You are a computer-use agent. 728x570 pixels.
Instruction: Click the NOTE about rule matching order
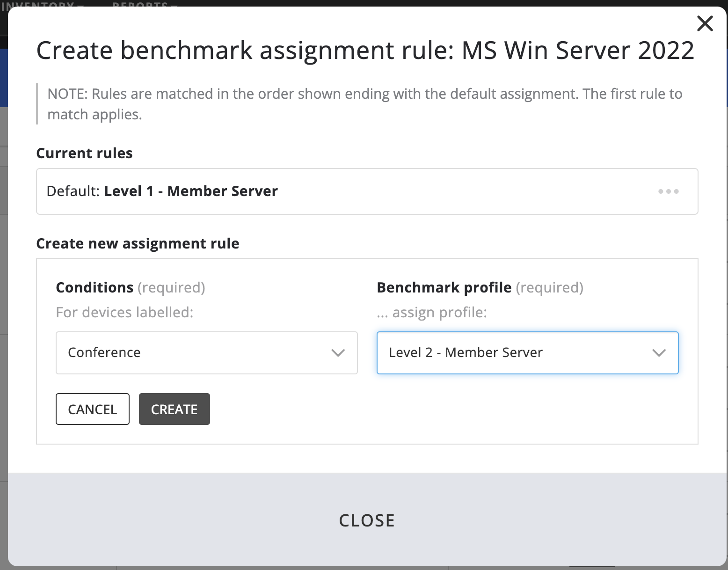click(x=364, y=104)
